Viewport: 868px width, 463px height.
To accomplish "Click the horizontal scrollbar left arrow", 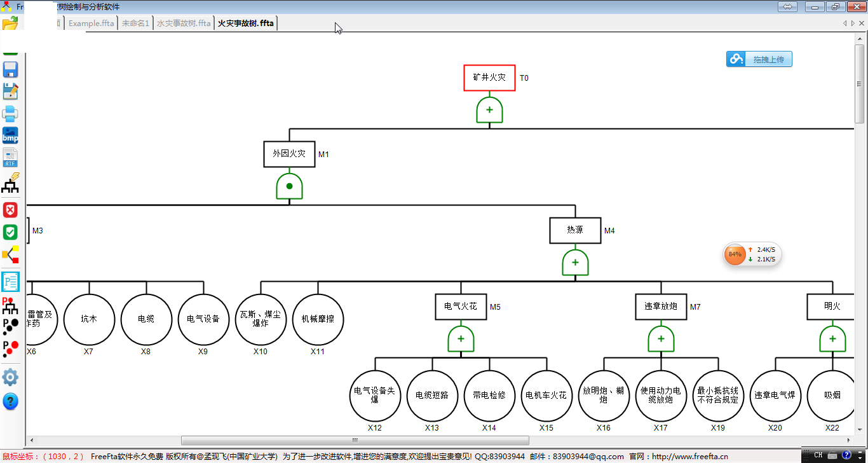I will [x=32, y=440].
